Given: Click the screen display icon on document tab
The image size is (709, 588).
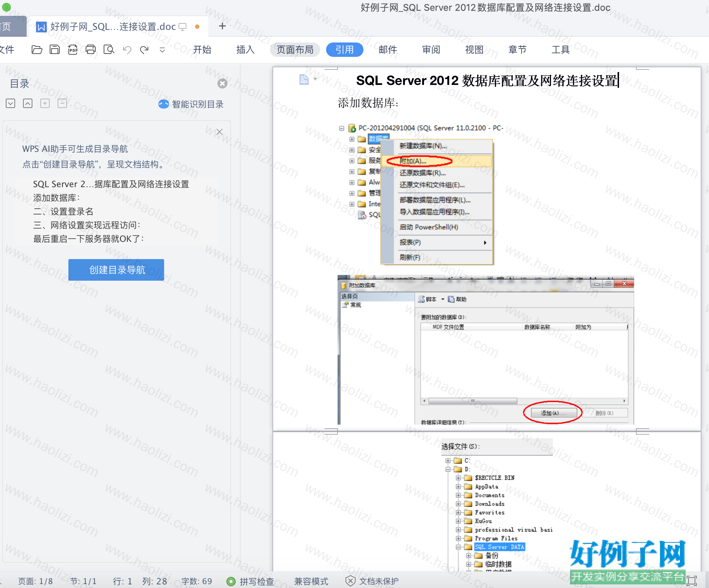Looking at the screenshot, I should (x=183, y=27).
